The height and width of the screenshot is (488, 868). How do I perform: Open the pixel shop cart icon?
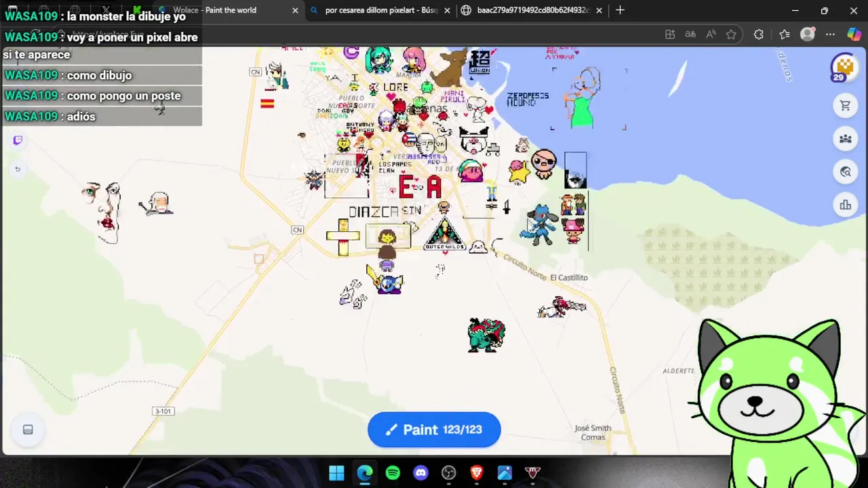845,106
